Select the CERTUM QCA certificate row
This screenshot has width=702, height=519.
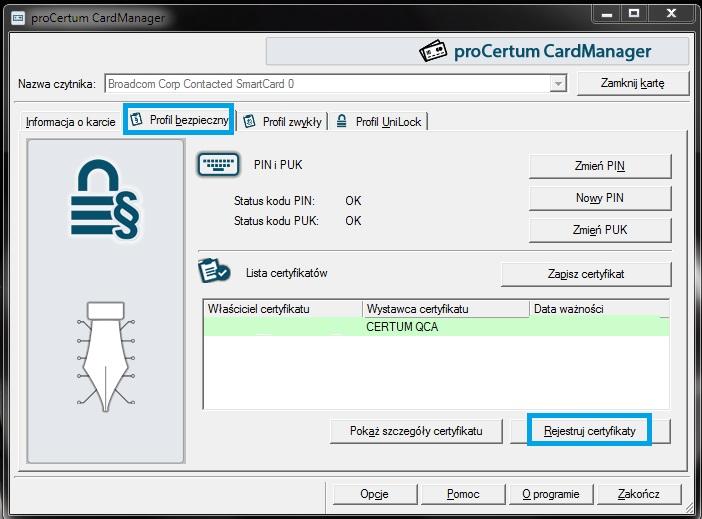[x=437, y=327]
